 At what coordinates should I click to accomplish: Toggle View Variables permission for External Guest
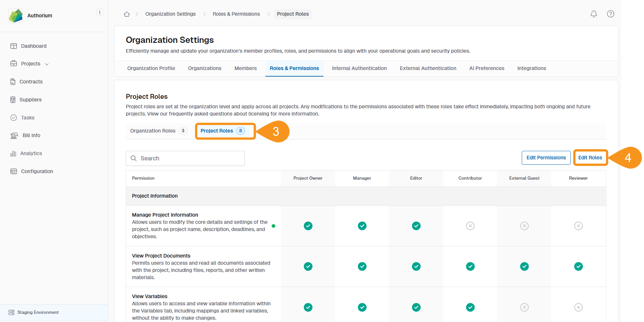[x=524, y=307]
